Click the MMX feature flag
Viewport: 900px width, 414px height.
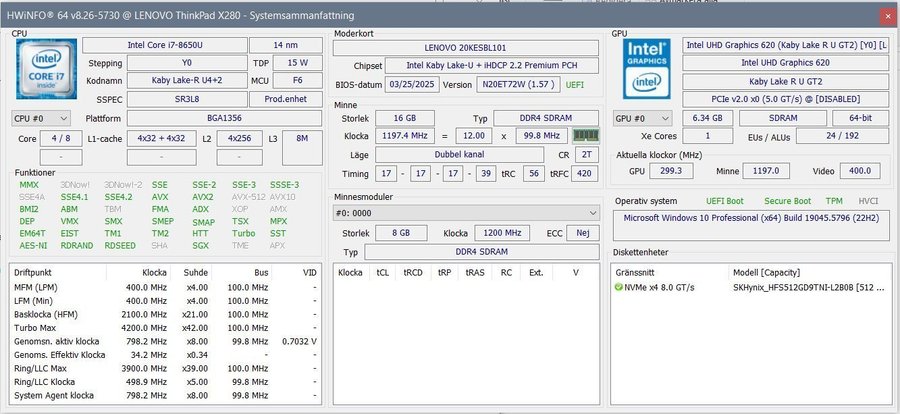[29, 185]
